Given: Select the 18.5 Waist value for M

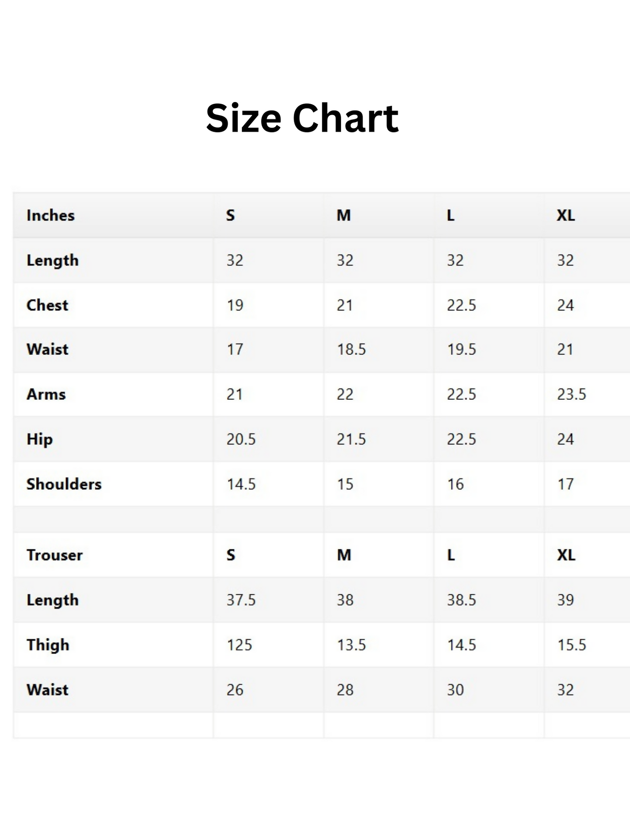Looking at the screenshot, I should [351, 350].
